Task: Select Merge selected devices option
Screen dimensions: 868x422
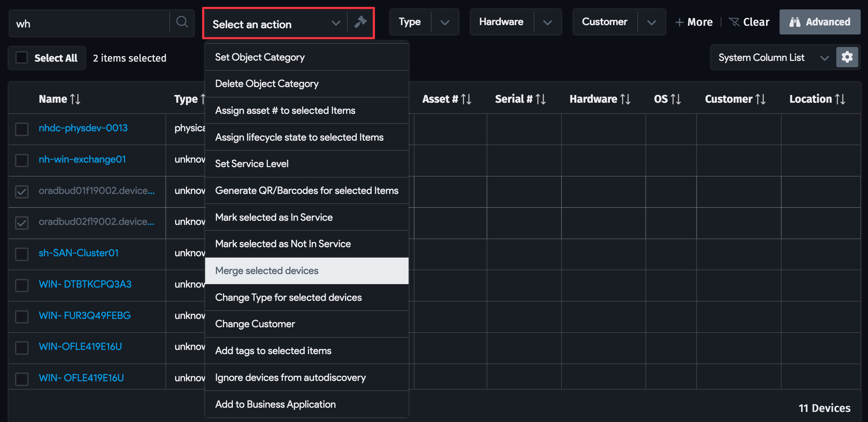Action: pos(307,271)
